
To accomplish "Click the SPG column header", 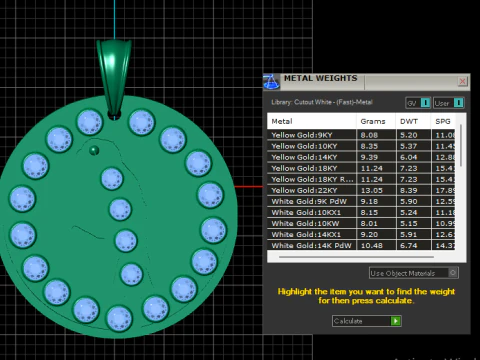I will click(x=443, y=121).
